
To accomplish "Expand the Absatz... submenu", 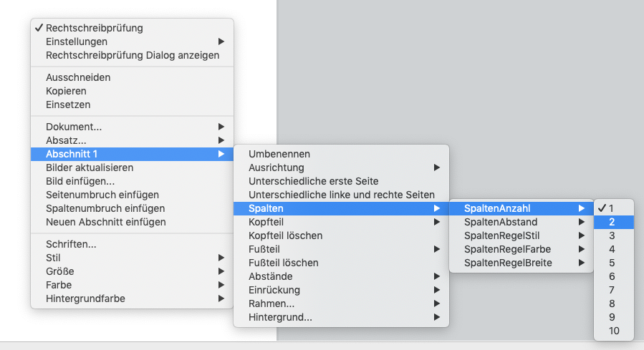I will [66, 140].
